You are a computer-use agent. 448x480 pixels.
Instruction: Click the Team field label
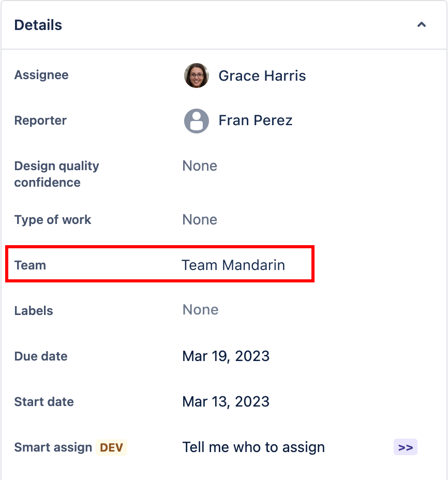(x=30, y=265)
